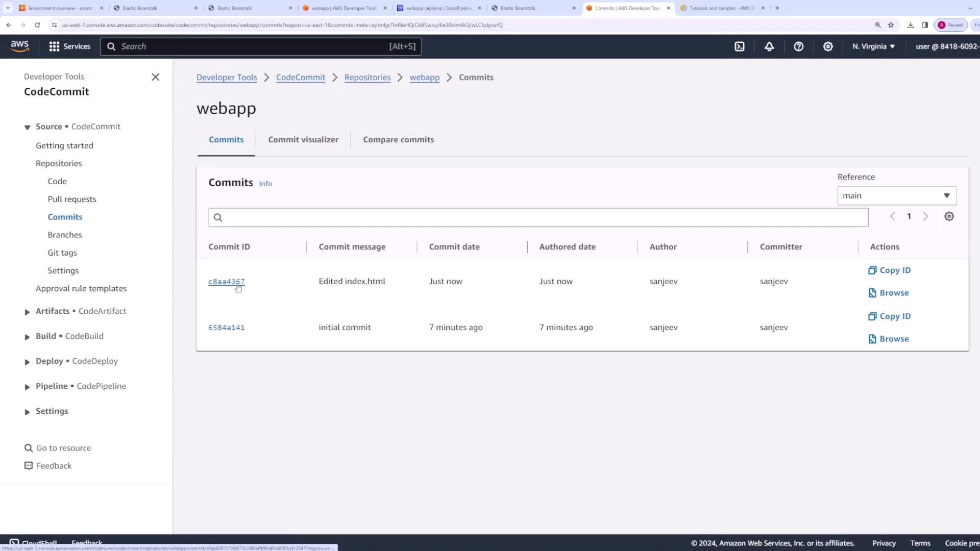Expand the Pipeline CodePipeline section
980x551 pixels.
pos(28,387)
